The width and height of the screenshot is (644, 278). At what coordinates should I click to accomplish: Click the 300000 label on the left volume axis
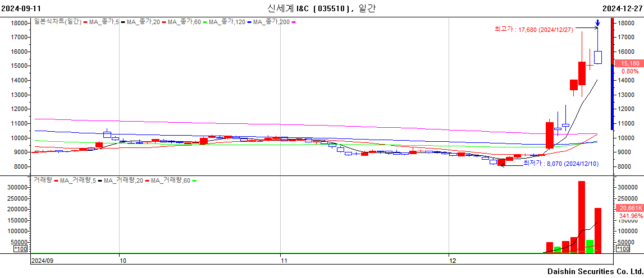(16, 187)
